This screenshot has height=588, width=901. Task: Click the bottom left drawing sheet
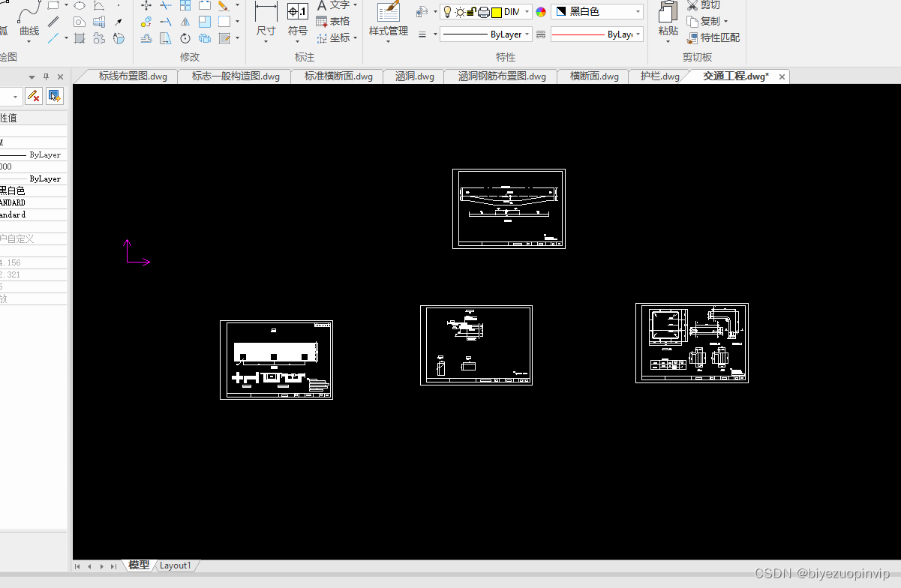pyautogui.click(x=276, y=360)
